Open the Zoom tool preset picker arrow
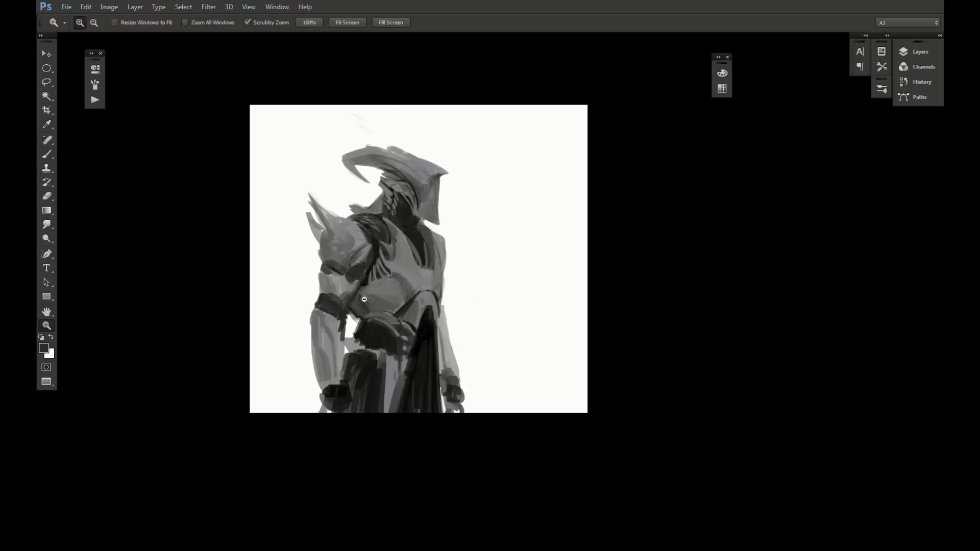This screenshot has width=980, height=551. [x=64, y=23]
